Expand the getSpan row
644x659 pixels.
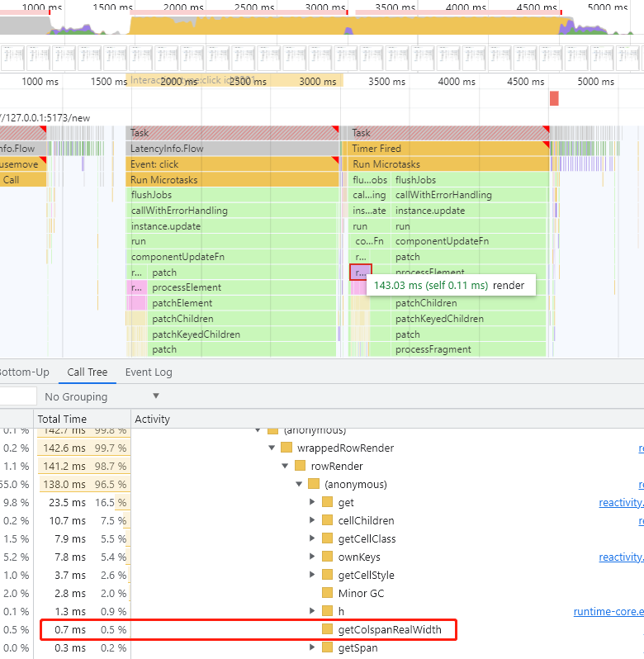pyautogui.click(x=312, y=647)
